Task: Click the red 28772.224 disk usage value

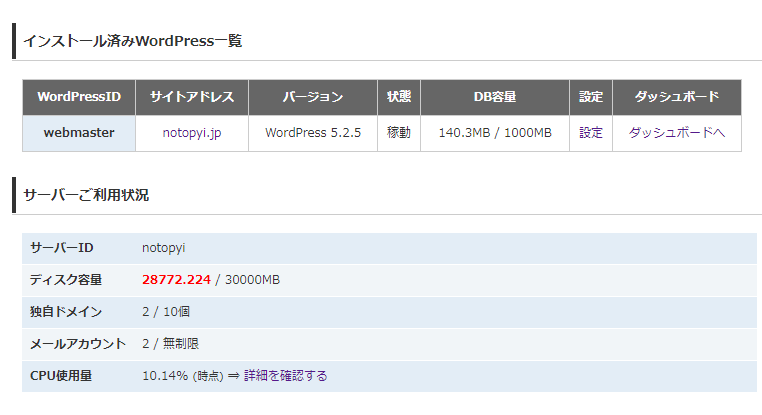Action: point(176,279)
